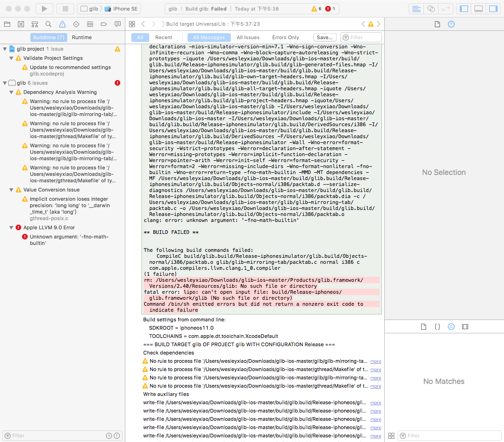Collapse Validate Project Settings group
Image resolution: width=504 pixels, height=442 pixels.
(x=11, y=58)
